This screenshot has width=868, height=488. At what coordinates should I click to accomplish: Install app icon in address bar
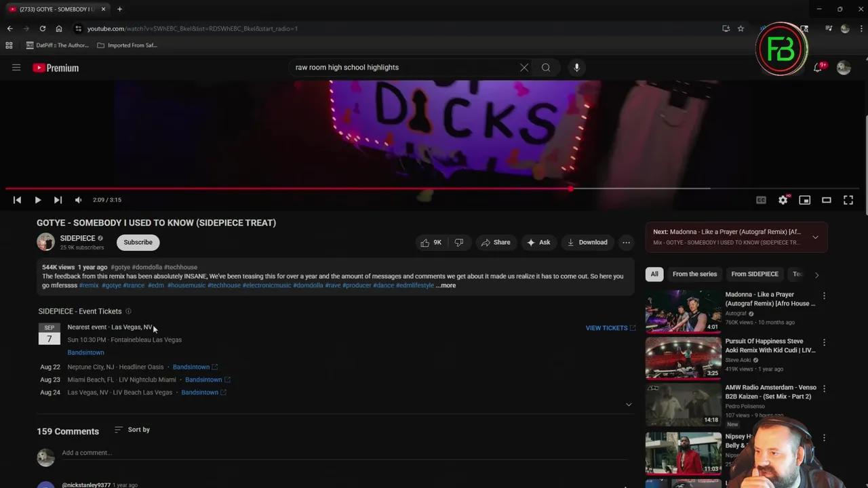tap(726, 28)
